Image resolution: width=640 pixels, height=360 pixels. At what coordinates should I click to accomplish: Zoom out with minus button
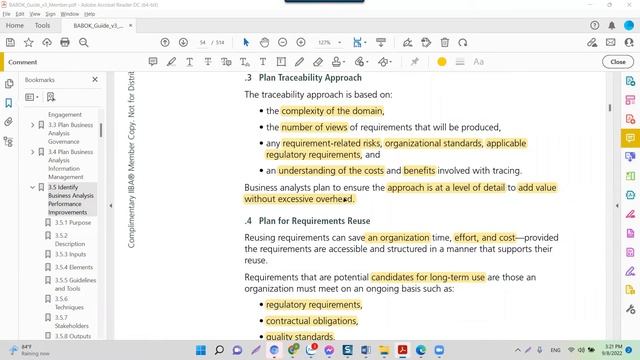(282, 42)
